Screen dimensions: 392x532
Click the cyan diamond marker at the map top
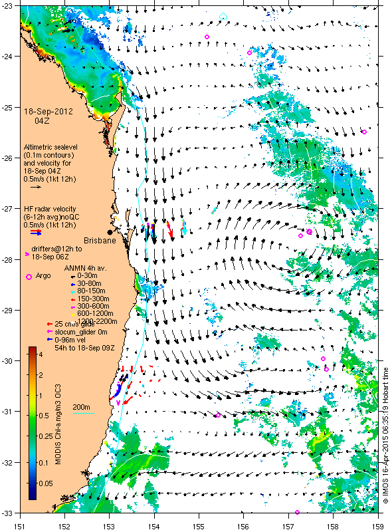point(223,16)
